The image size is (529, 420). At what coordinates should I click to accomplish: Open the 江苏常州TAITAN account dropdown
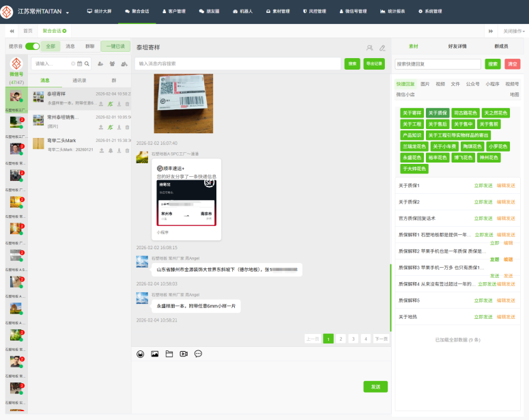[43, 12]
